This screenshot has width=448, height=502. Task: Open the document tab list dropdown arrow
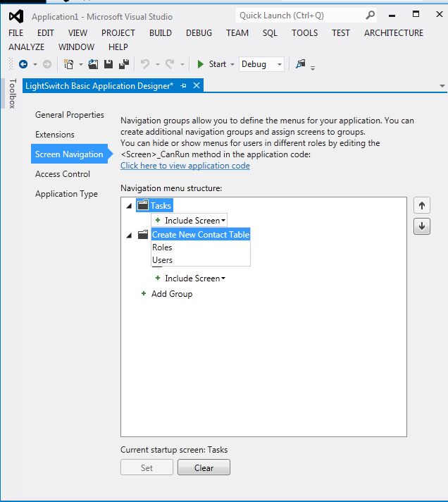[442, 86]
